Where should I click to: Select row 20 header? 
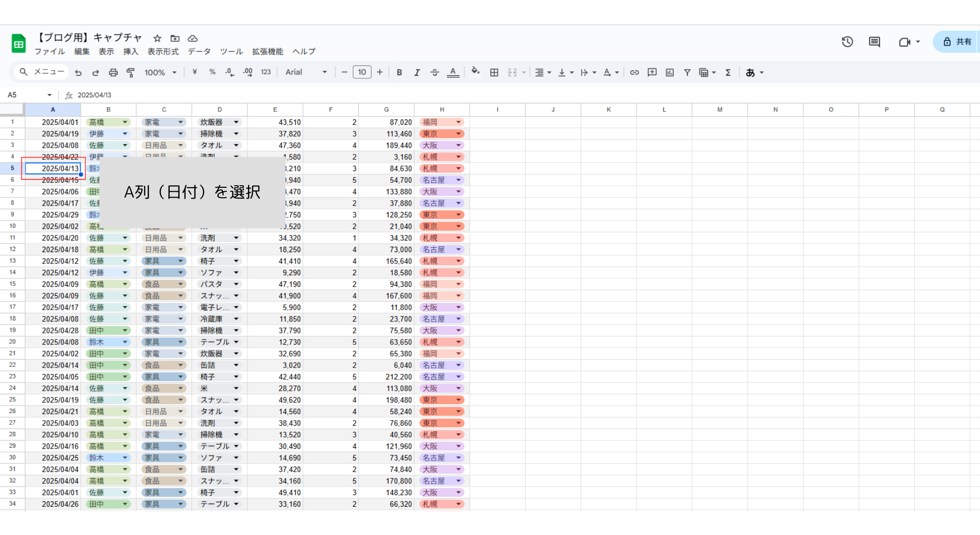pos(12,342)
